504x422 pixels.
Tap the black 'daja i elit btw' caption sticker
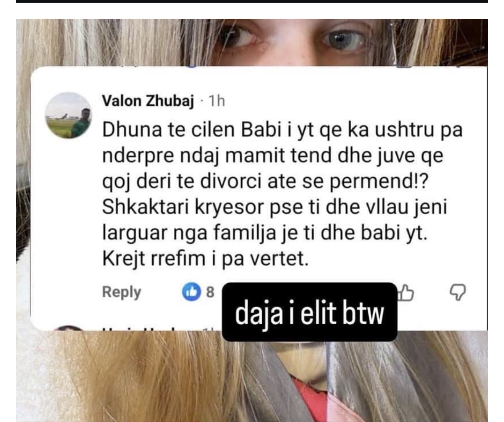(x=310, y=312)
